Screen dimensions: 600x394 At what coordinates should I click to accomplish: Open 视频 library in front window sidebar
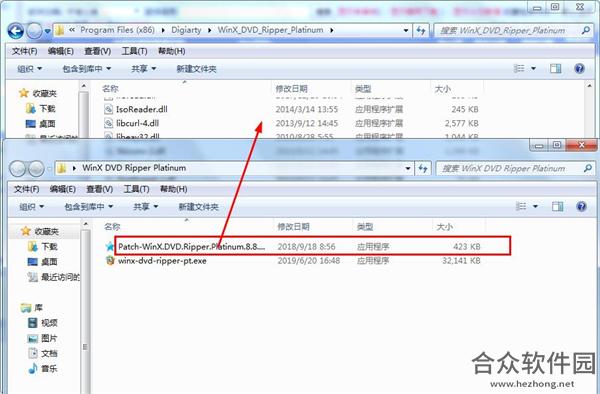[42, 323]
